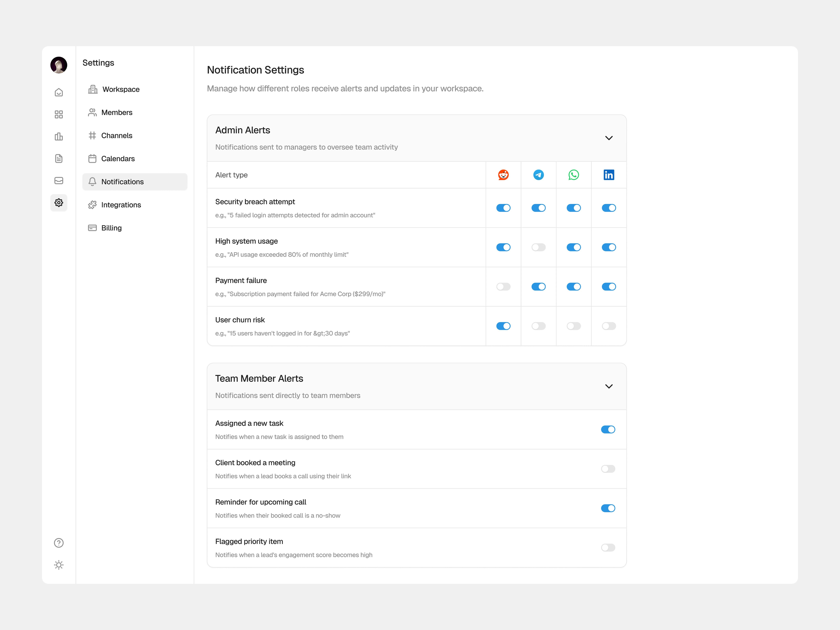Select Members in settings menu
The image size is (840, 630).
117,112
